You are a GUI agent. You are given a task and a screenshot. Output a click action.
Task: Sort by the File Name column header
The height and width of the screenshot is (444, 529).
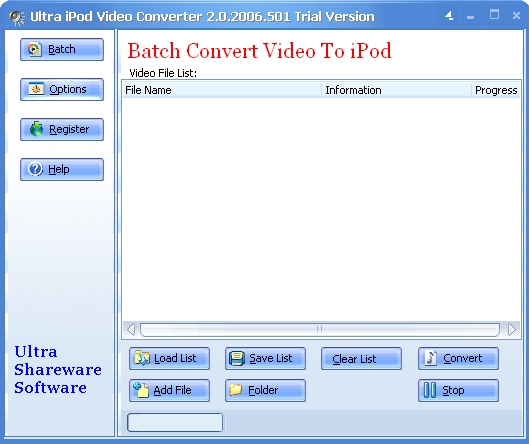point(222,90)
